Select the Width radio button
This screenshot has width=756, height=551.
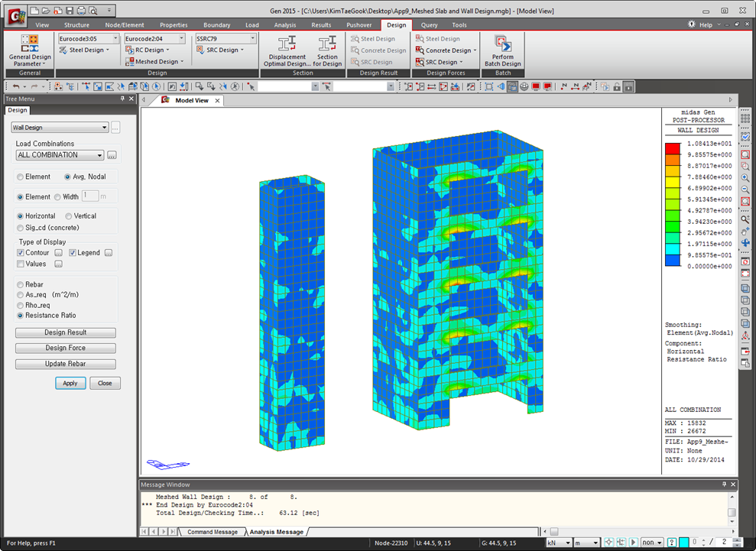coord(57,196)
